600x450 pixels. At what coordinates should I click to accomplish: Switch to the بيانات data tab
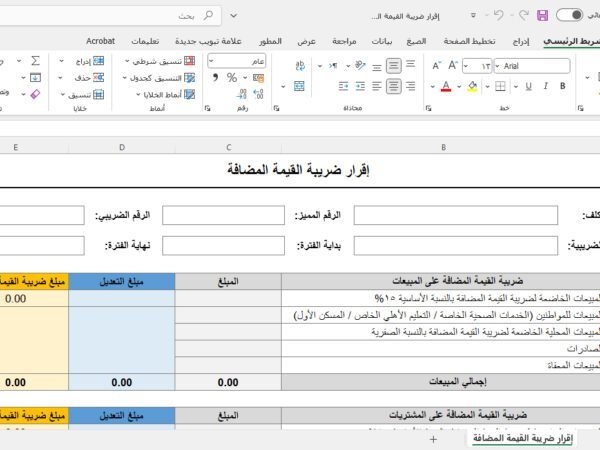[x=382, y=41]
